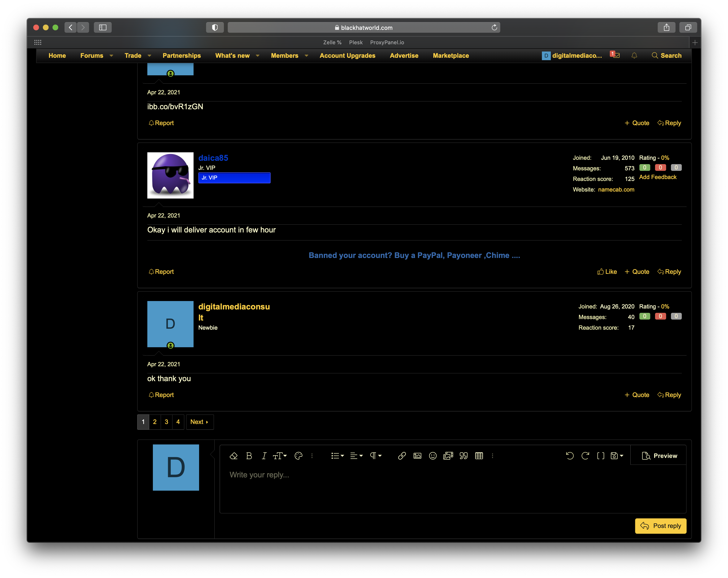Click the Next page button

pos(200,422)
